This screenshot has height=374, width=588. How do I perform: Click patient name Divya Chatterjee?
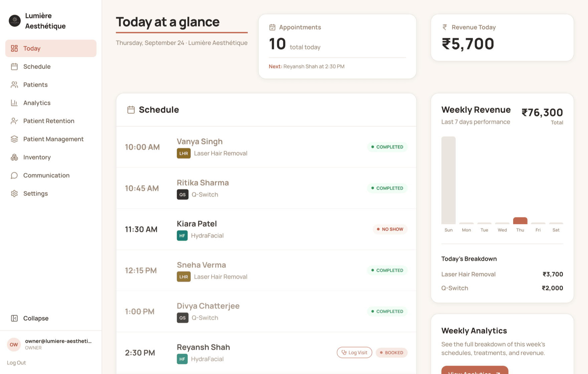pyautogui.click(x=208, y=306)
